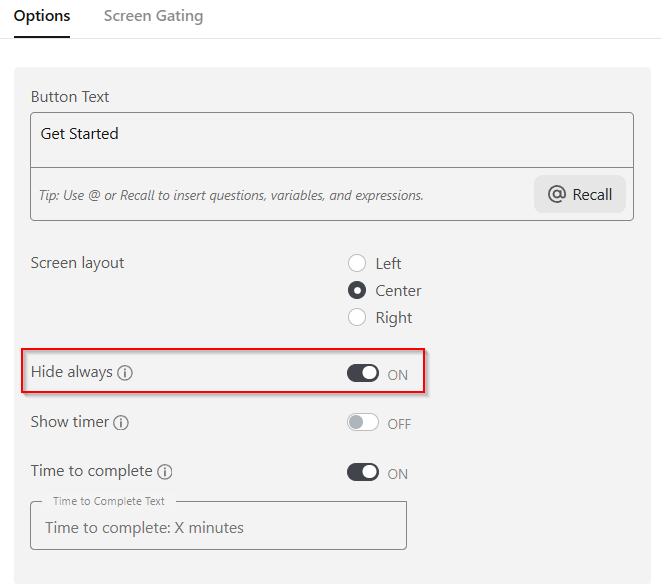Image resolution: width=662 pixels, height=584 pixels.
Task: Click the Button Text field containing Get Started
Action: 331,140
